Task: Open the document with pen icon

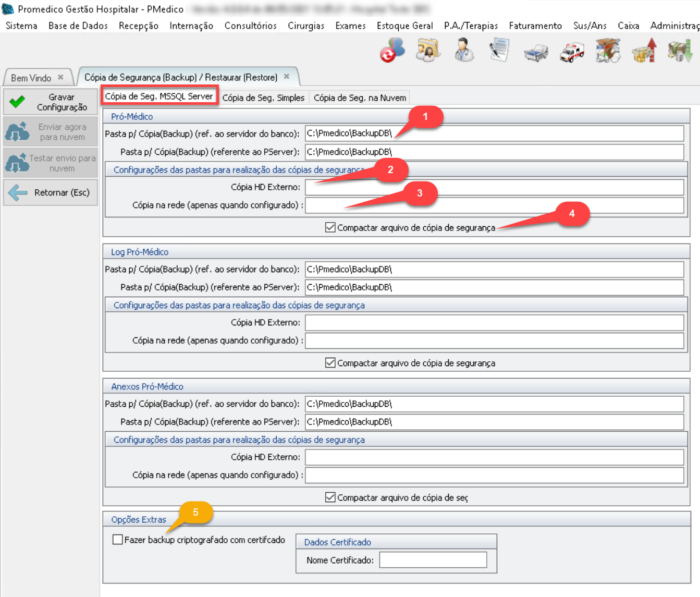Action: [x=499, y=51]
